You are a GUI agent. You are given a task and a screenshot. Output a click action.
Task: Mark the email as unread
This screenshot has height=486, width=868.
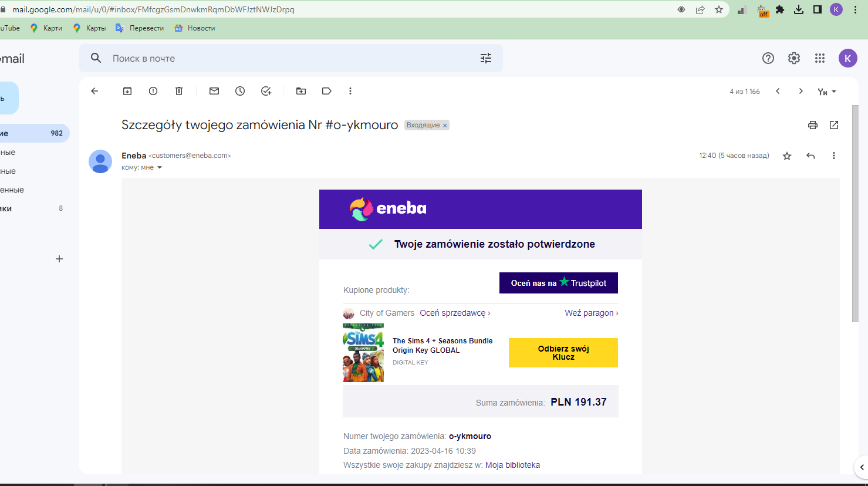click(x=214, y=91)
